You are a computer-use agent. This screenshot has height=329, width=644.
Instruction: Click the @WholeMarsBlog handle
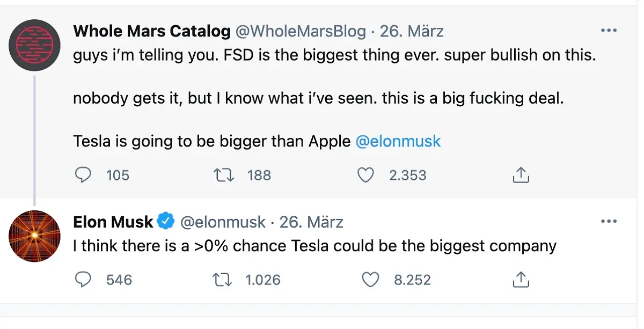click(x=301, y=31)
